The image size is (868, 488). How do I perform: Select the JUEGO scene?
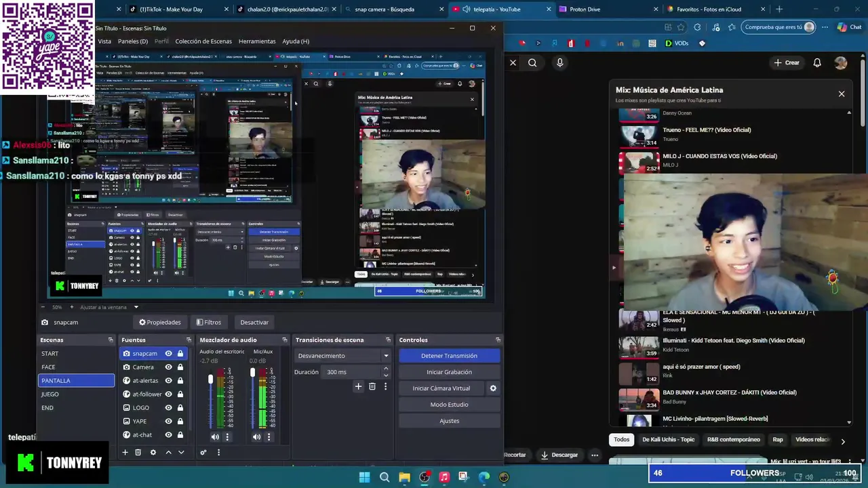76,394
